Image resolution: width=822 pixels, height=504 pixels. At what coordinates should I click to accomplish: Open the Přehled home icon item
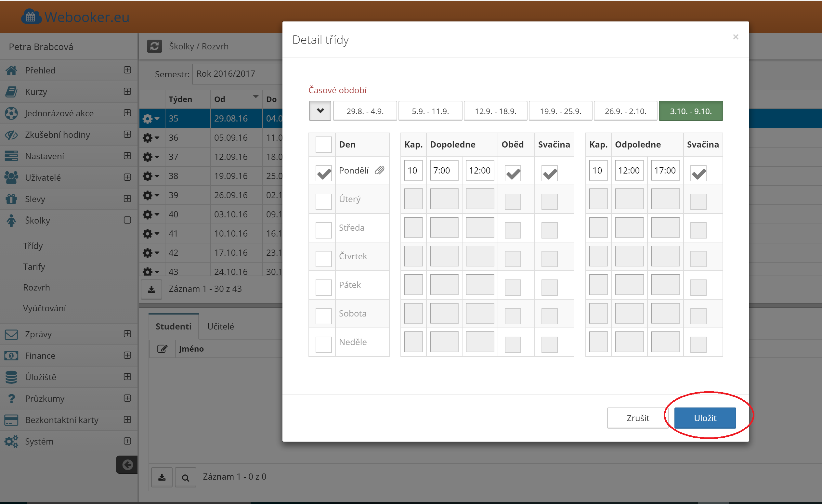(11, 71)
